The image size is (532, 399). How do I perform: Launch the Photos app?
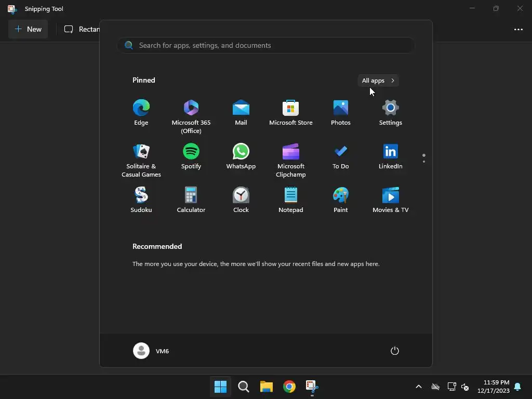pos(341,113)
